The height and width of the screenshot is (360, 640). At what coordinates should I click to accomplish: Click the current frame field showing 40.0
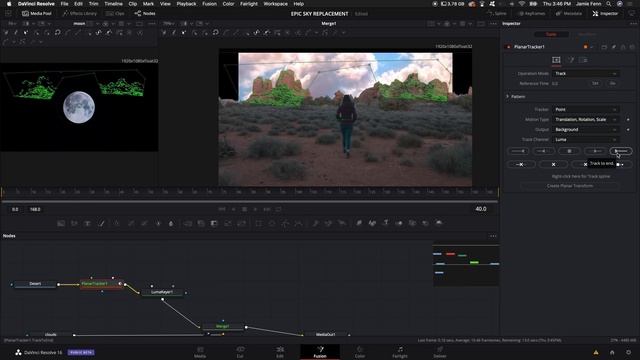coord(481,209)
